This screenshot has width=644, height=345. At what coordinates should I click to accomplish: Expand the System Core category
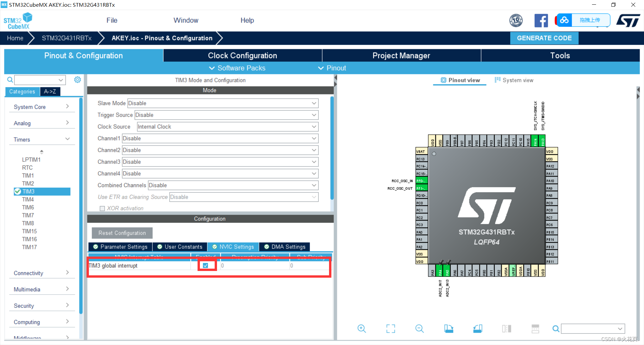click(x=42, y=107)
